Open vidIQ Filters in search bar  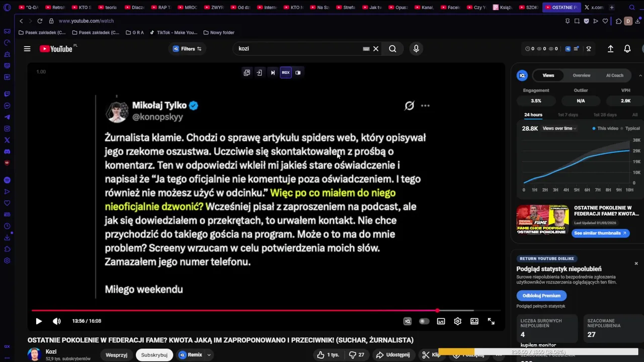click(x=187, y=49)
